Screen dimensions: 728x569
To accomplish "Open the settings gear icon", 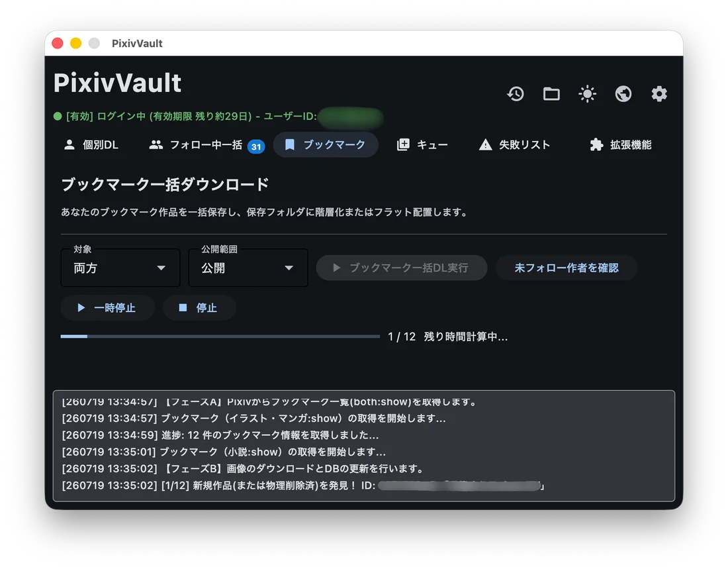I will 659,94.
